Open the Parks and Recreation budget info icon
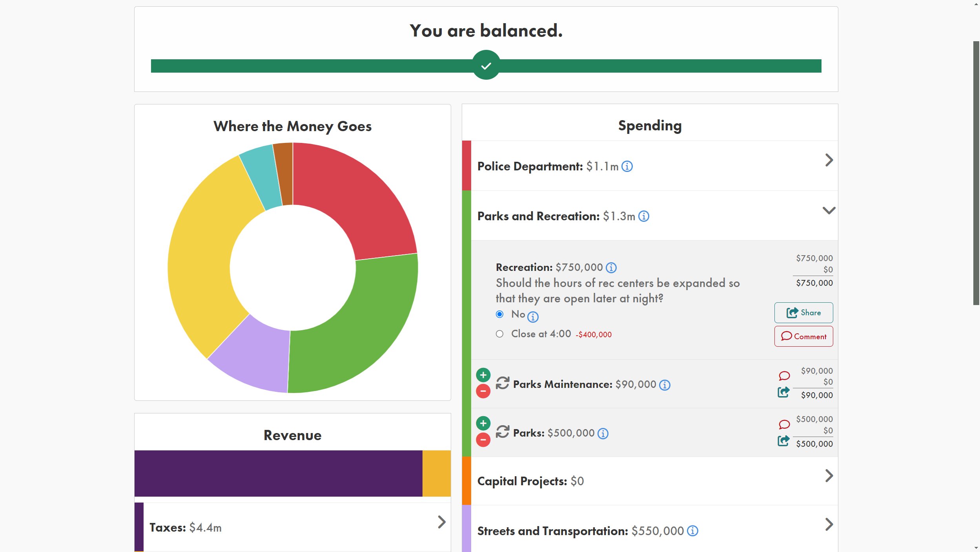This screenshot has height=552, width=980. [x=644, y=216]
